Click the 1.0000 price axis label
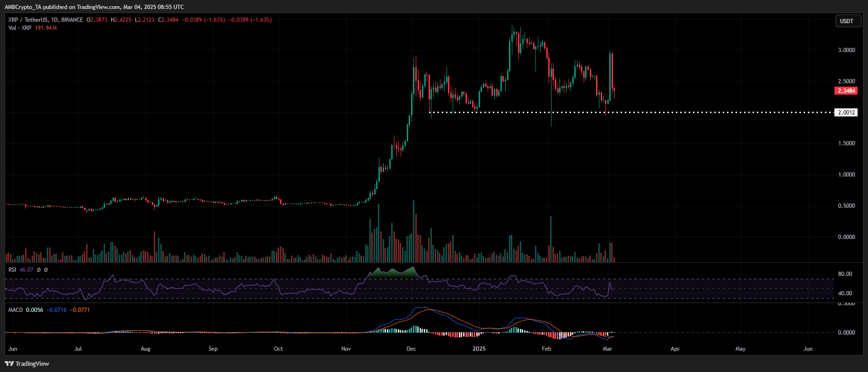Screen dimensions: 868x372 pos(846,175)
